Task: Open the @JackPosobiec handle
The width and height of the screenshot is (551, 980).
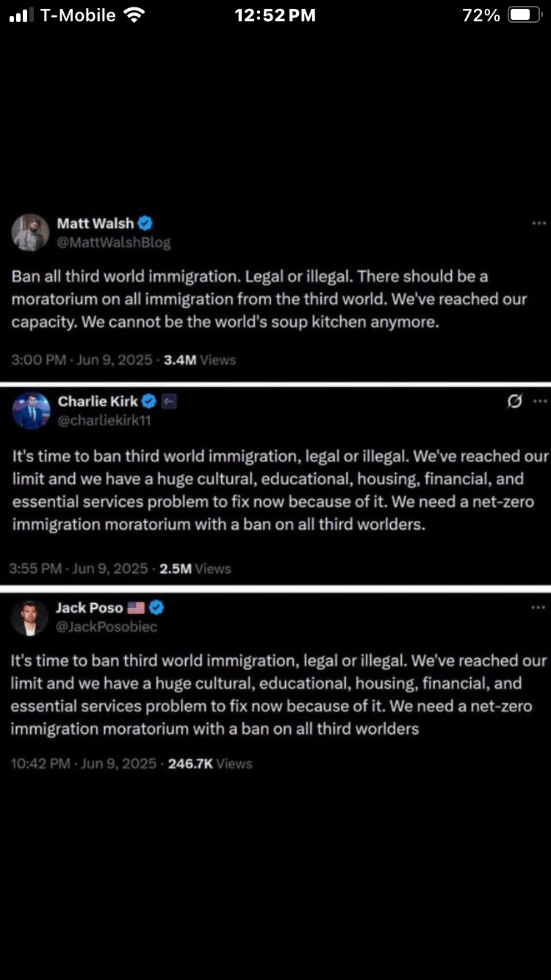Action: point(107,627)
